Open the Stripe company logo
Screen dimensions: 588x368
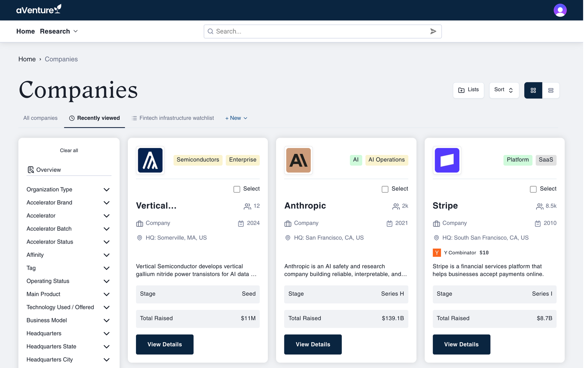point(447,160)
